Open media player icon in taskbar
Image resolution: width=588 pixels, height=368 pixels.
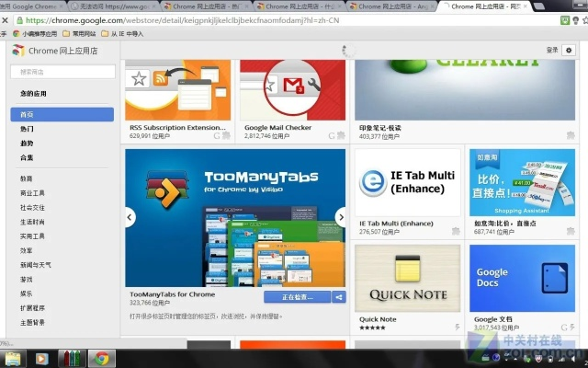coord(41,359)
